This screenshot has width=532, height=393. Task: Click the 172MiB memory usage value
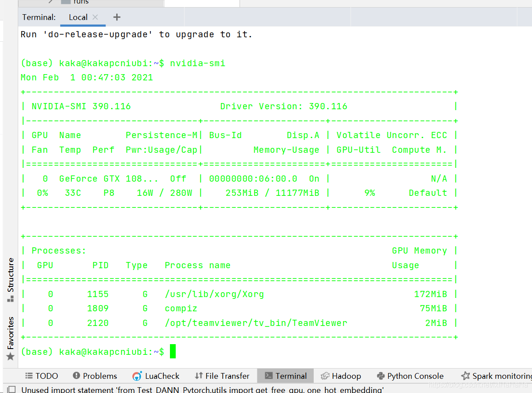tap(430, 294)
